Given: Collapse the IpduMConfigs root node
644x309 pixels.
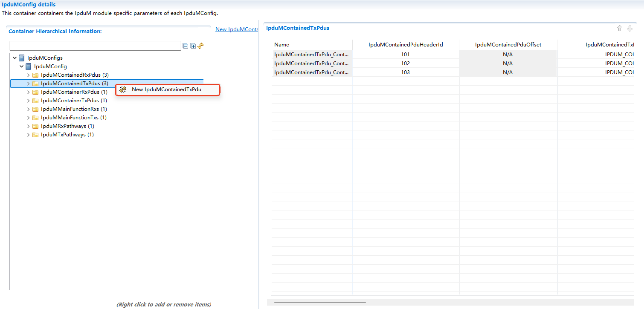Looking at the screenshot, I should 15,58.
